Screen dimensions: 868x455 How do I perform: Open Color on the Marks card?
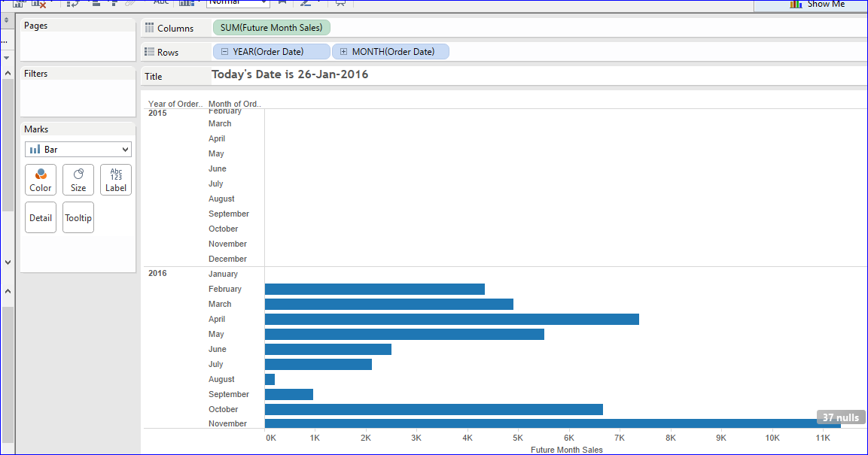(x=40, y=179)
